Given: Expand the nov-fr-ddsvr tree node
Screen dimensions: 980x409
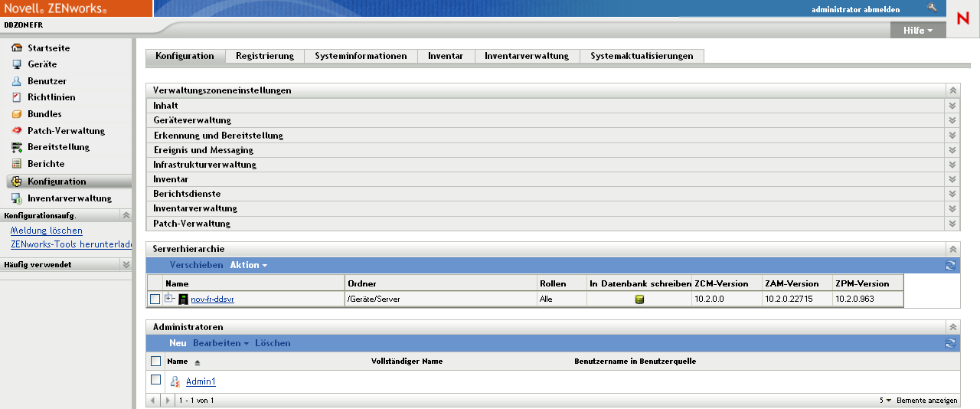Looking at the screenshot, I should pyautogui.click(x=169, y=299).
